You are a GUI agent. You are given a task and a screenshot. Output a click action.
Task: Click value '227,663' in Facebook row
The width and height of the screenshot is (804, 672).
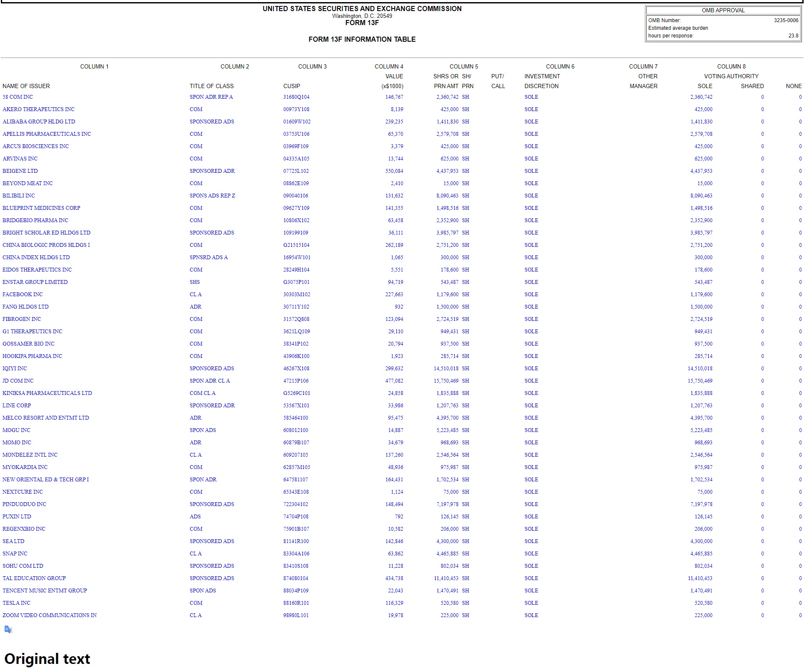(394, 295)
